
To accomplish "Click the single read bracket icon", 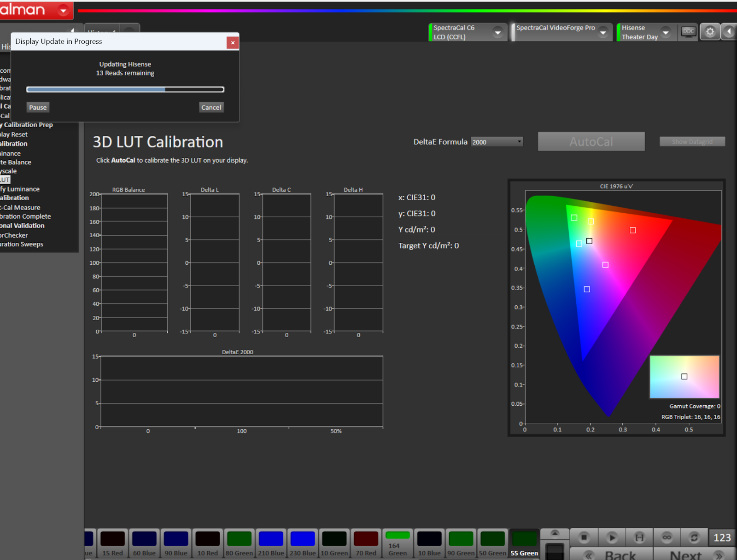I will click(x=639, y=537).
